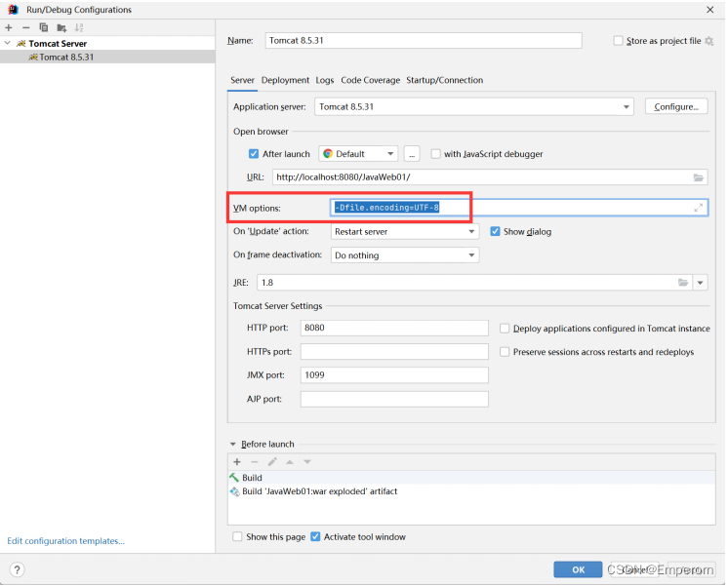
Task: Open the On frame deactivation dropdown
Action: [x=405, y=255]
